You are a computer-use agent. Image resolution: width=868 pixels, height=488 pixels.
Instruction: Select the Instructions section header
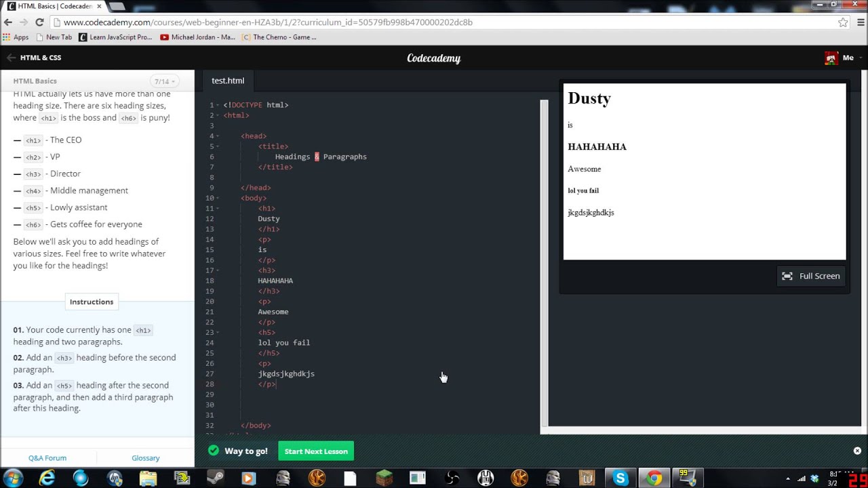(x=92, y=302)
